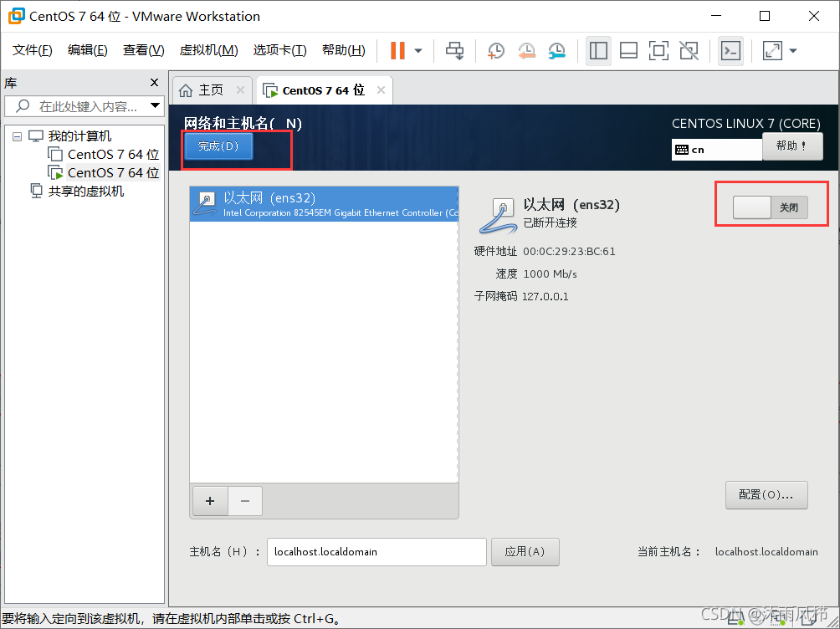Open the library search filter dropdown

[x=153, y=105]
